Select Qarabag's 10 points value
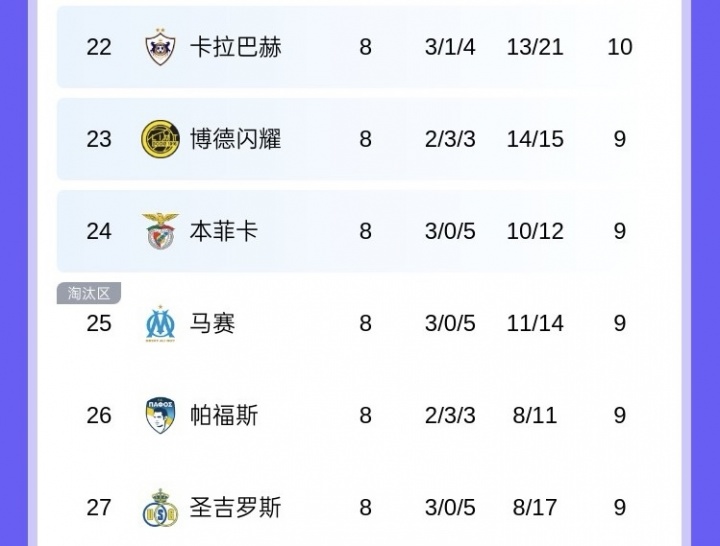Viewport: 720px width, 546px height. click(x=620, y=47)
